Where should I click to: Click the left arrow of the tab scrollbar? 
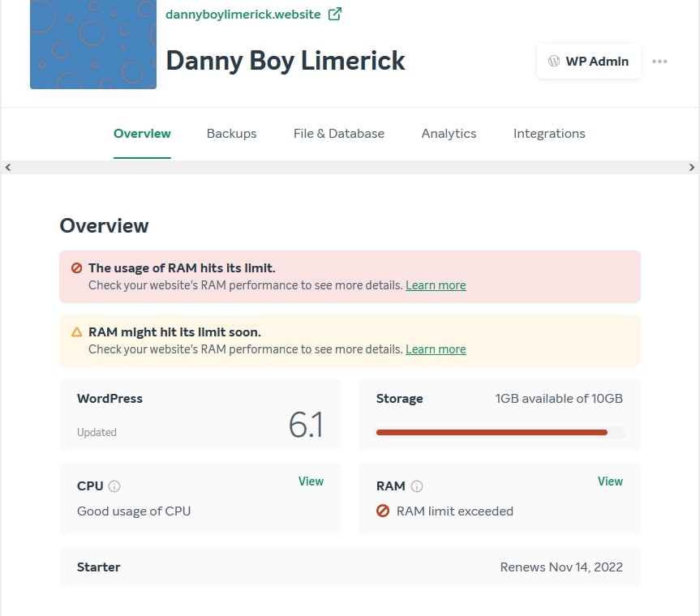[x=7, y=167]
